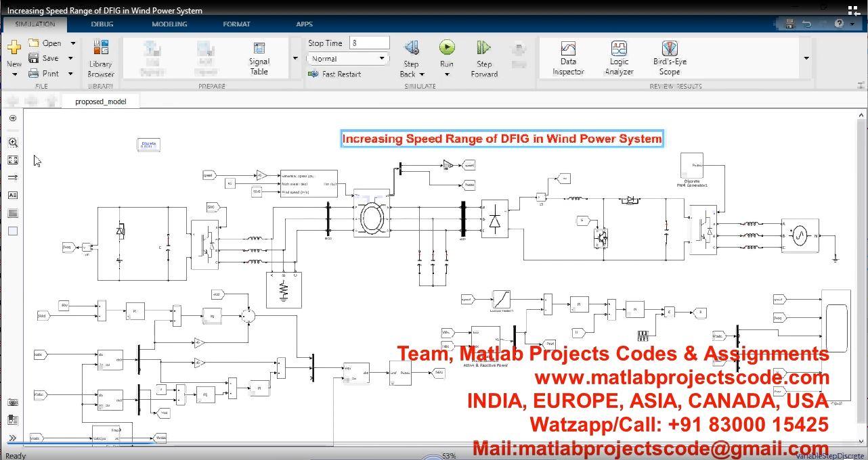868x460 pixels.
Task: Open the Data Inspector
Action: click(568, 57)
